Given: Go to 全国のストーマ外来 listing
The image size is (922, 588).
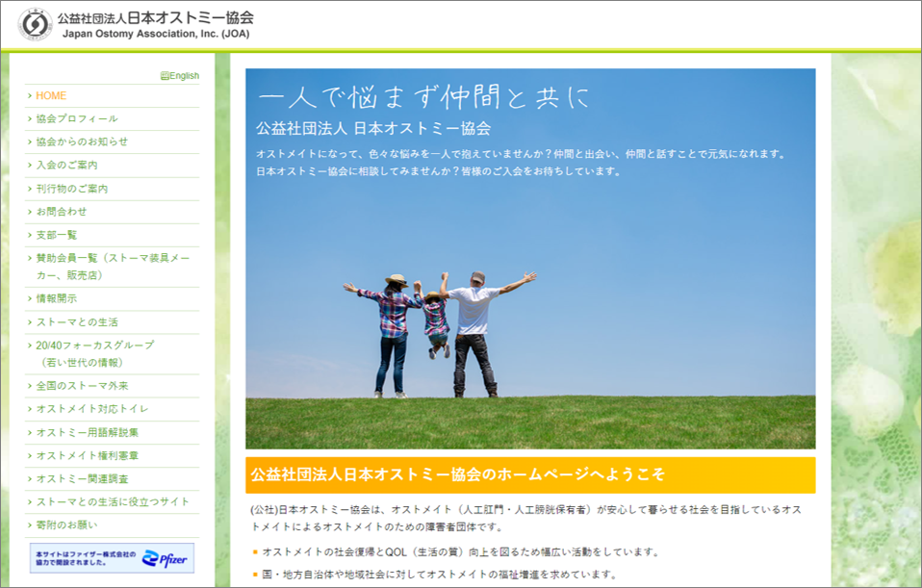Looking at the screenshot, I should (82, 386).
